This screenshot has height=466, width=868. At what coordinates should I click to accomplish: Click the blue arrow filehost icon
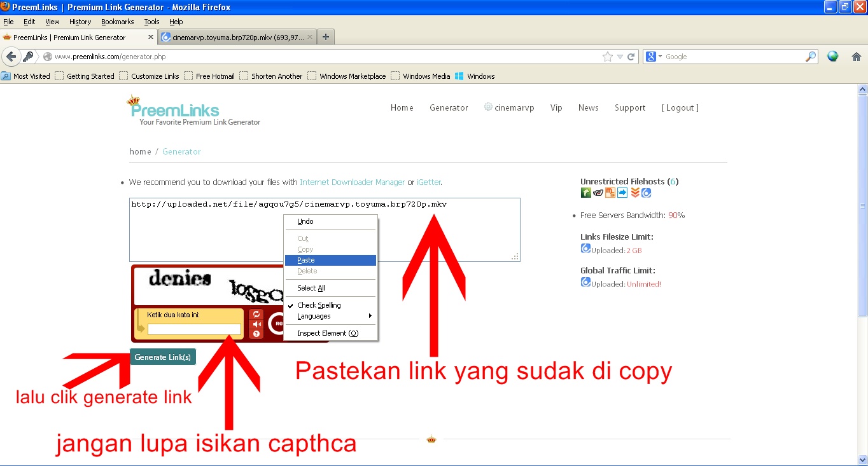[622, 193]
